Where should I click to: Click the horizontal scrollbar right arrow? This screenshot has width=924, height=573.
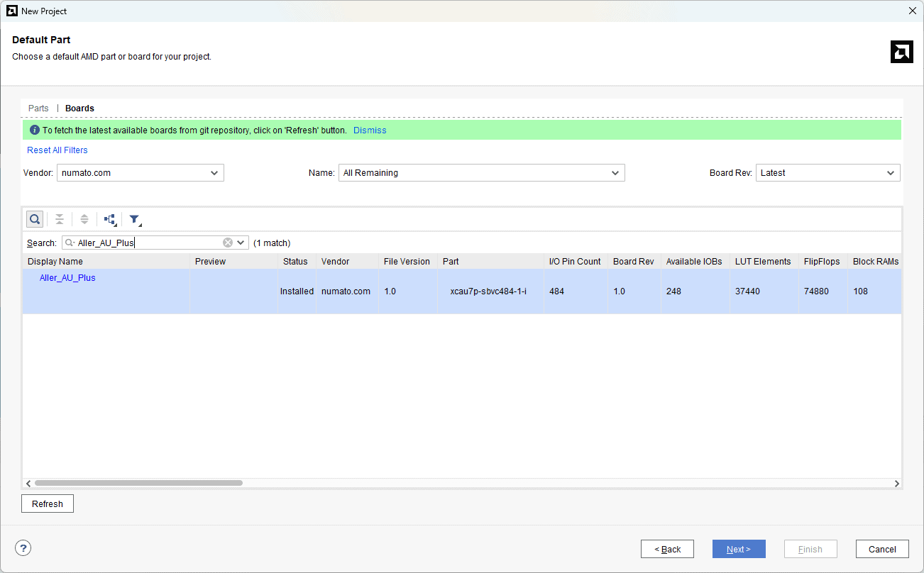coord(897,483)
